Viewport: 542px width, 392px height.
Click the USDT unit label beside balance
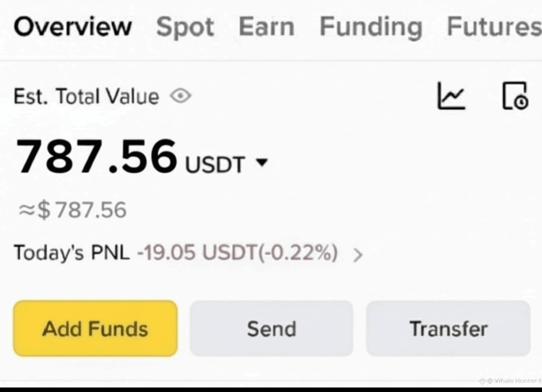(215, 164)
